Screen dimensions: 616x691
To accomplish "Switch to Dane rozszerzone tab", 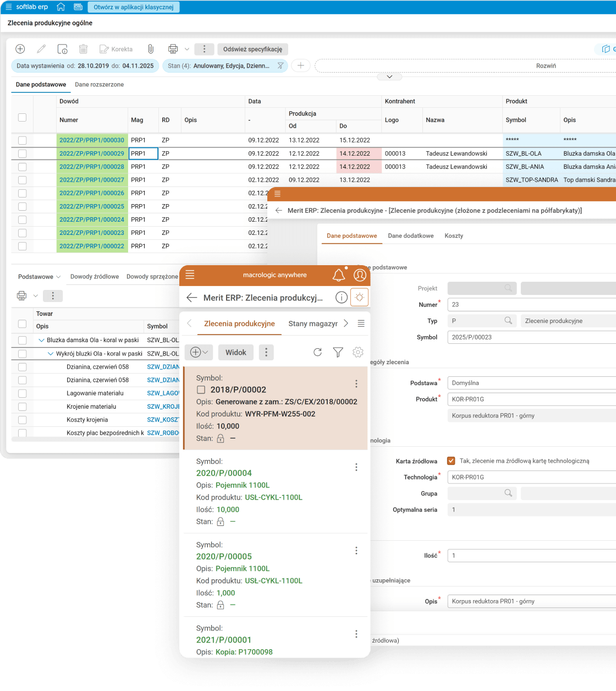I will 99,85.
